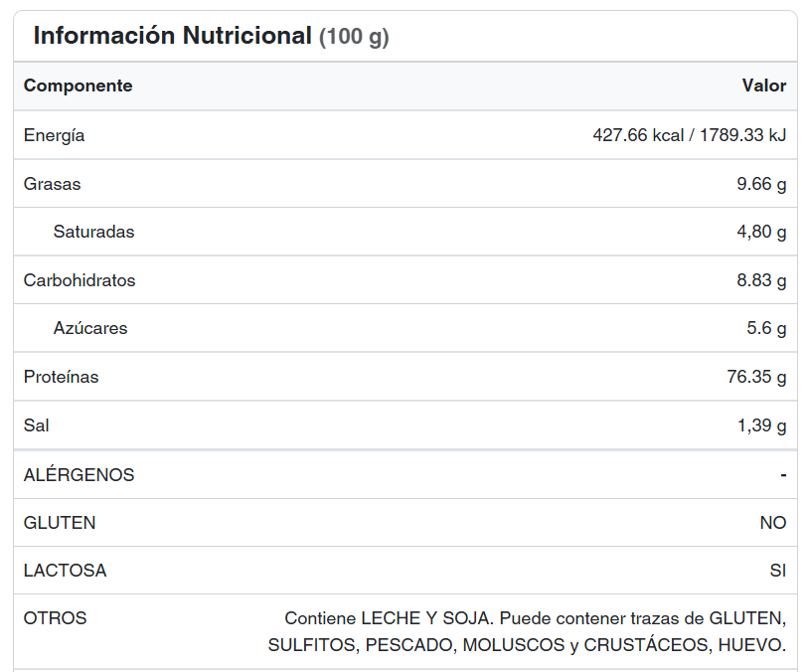Select the 'Saturadas' sub-row label
The width and height of the screenshot is (808, 672).
93,232
